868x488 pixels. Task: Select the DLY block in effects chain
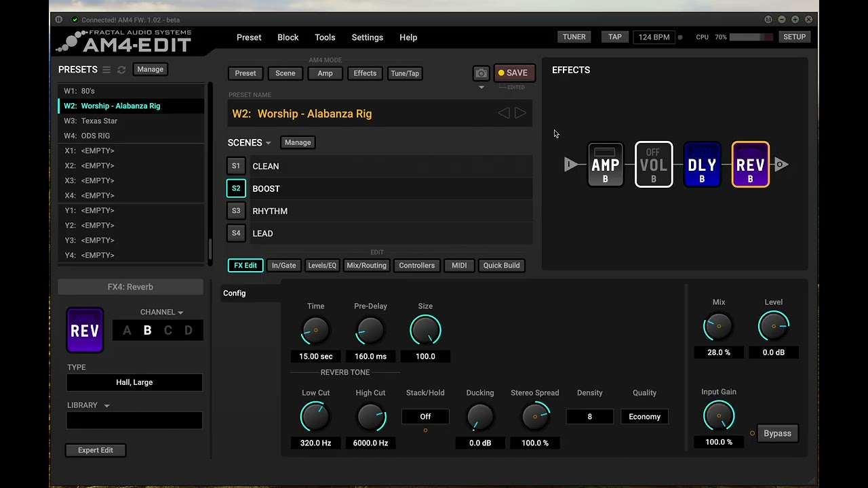[x=702, y=165]
